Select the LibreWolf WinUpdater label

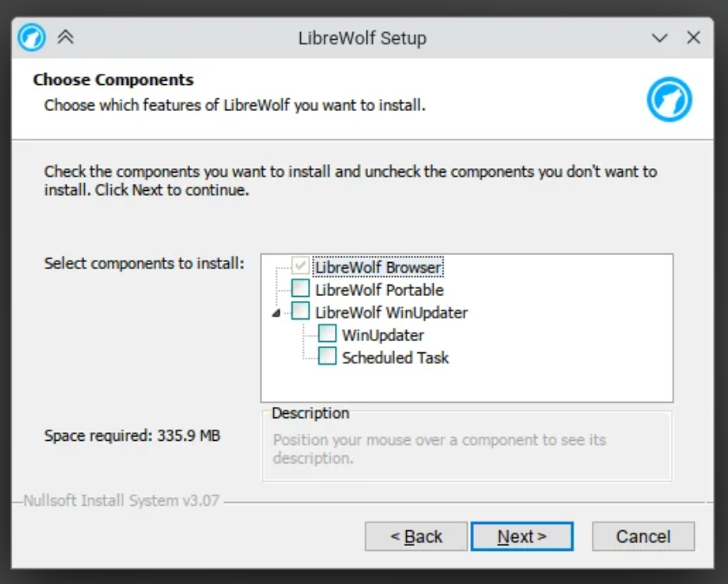[x=391, y=312]
